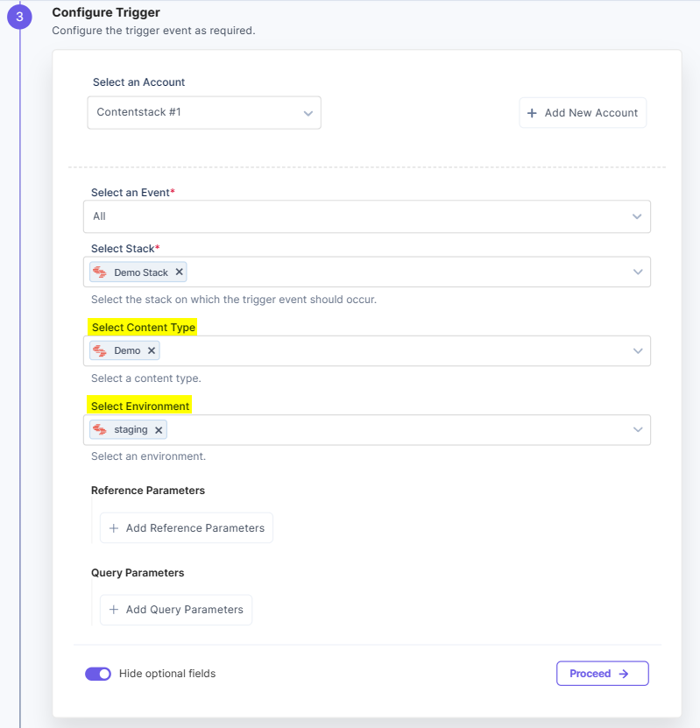
Task: Click the Configure Trigger heading
Action: 105,12
